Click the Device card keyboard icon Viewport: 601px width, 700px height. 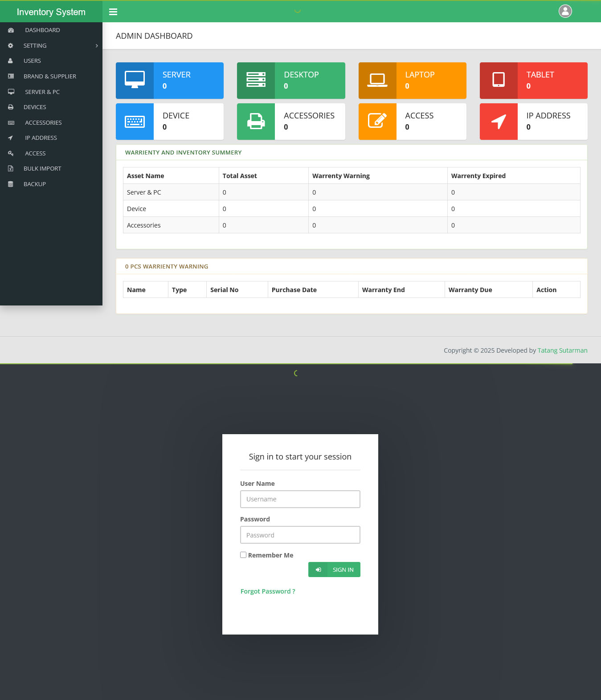coord(135,122)
